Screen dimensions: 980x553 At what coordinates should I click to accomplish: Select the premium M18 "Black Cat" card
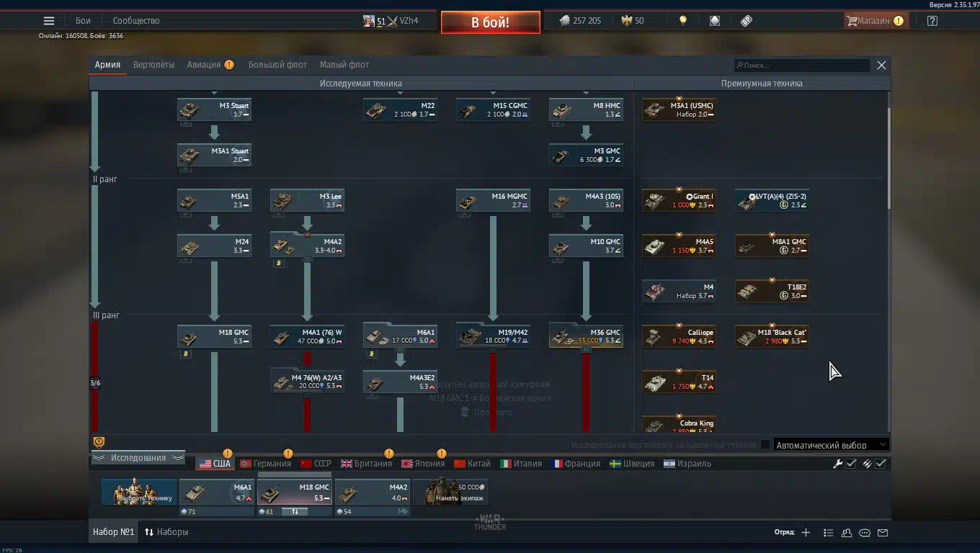click(772, 337)
